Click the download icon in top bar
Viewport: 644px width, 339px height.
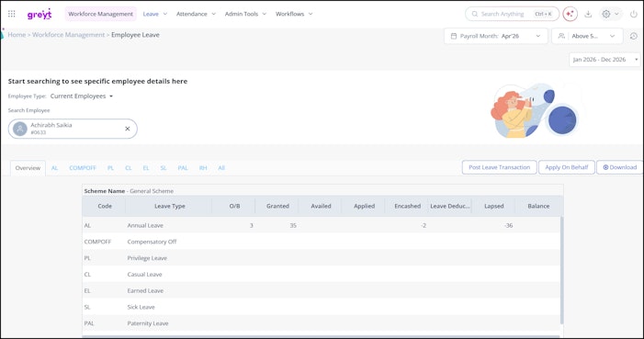point(588,14)
